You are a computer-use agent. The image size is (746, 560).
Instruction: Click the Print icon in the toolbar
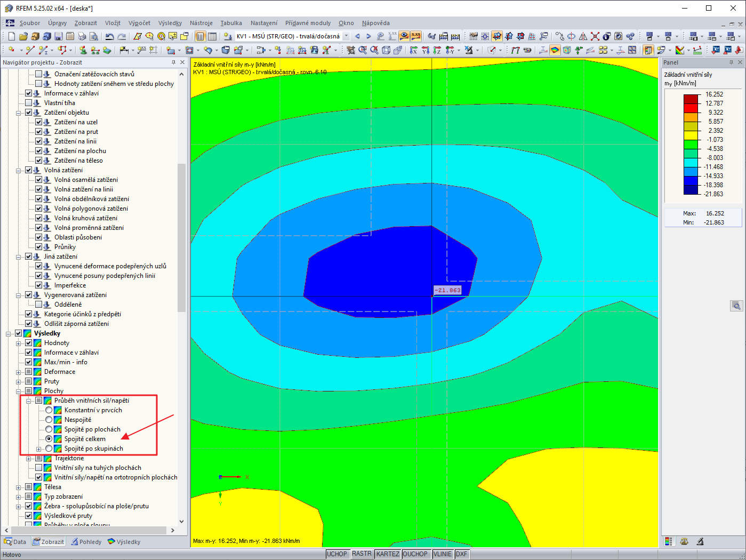(82, 36)
